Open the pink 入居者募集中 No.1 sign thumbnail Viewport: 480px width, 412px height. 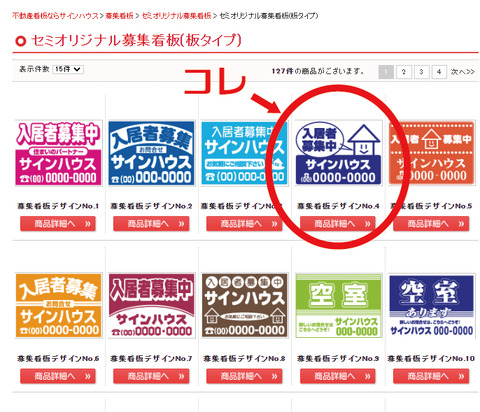58,153
